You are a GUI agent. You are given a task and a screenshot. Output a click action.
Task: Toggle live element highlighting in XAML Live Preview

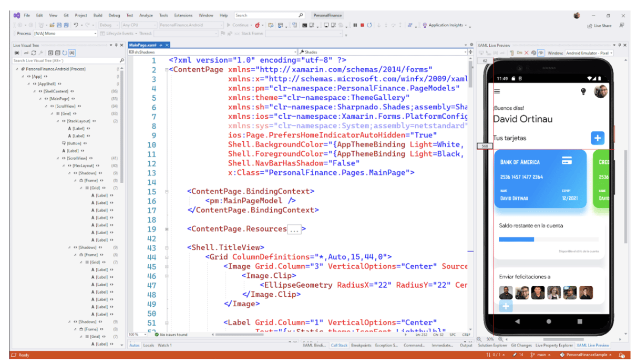(x=541, y=52)
